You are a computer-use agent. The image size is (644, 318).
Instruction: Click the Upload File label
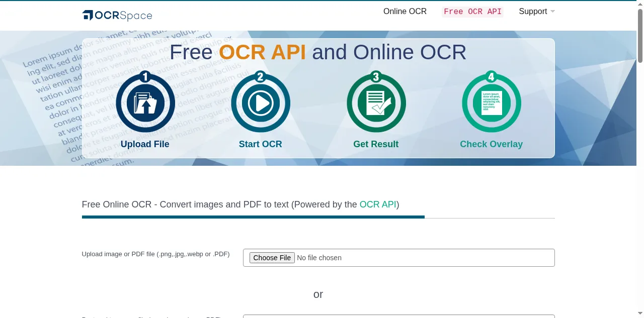(x=145, y=144)
